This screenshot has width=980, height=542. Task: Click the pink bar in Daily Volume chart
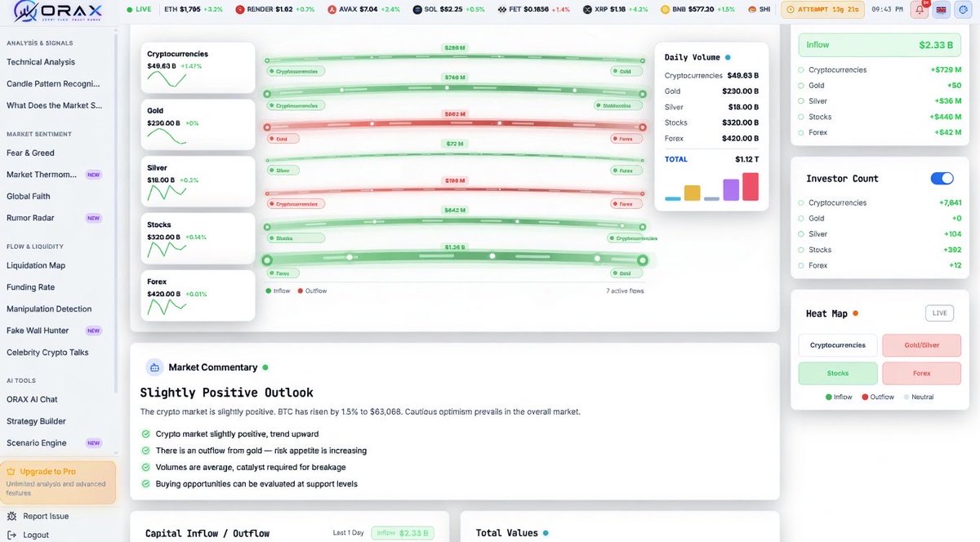click(751, 186)
